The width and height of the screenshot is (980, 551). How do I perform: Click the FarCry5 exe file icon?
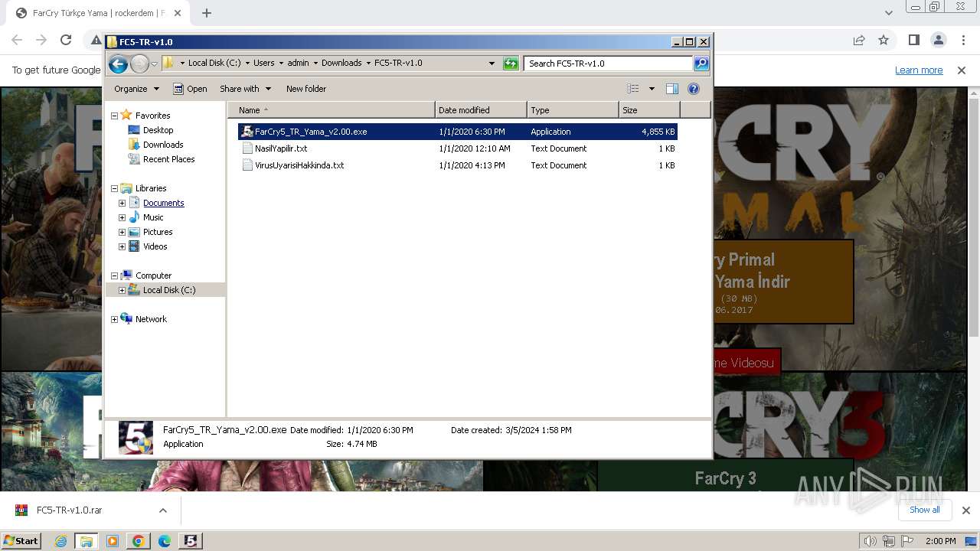pos(247,132)
